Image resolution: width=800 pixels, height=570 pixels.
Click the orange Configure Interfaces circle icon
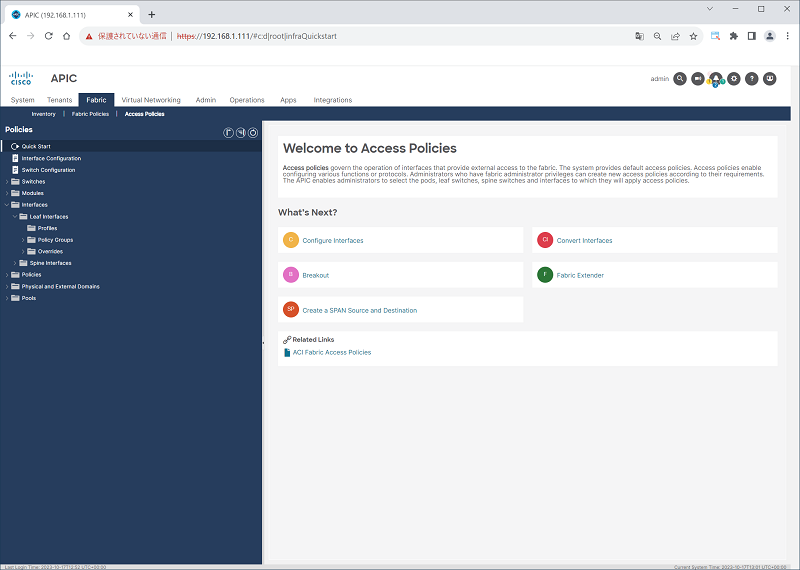pos(291,240)
